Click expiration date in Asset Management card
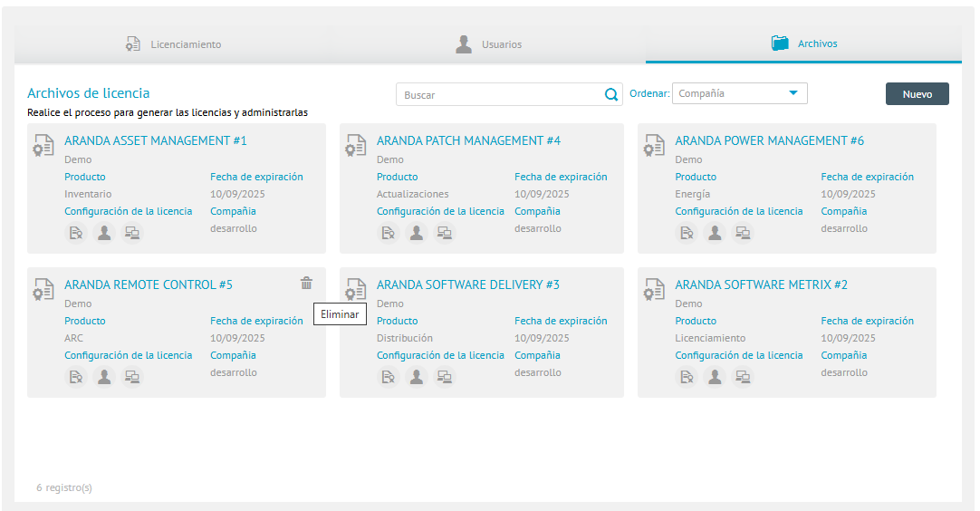 pos(237,194)
